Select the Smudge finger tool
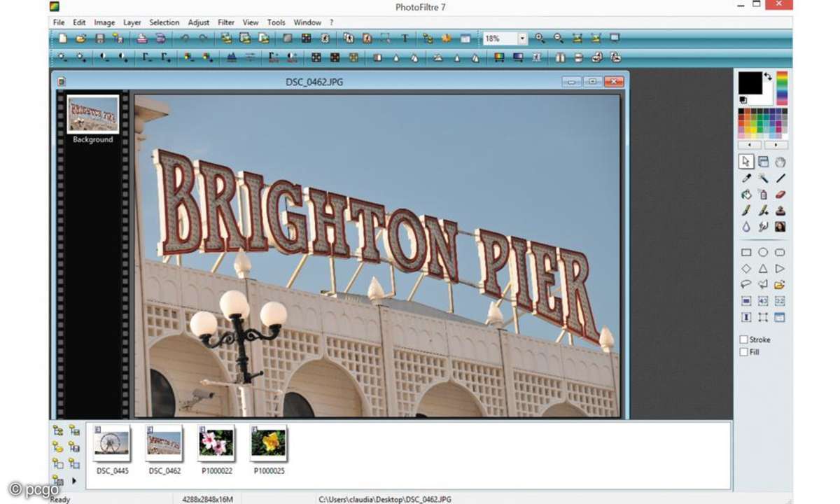Image resolution: width=840 pixels, height=504 pixels. [763, 227]
